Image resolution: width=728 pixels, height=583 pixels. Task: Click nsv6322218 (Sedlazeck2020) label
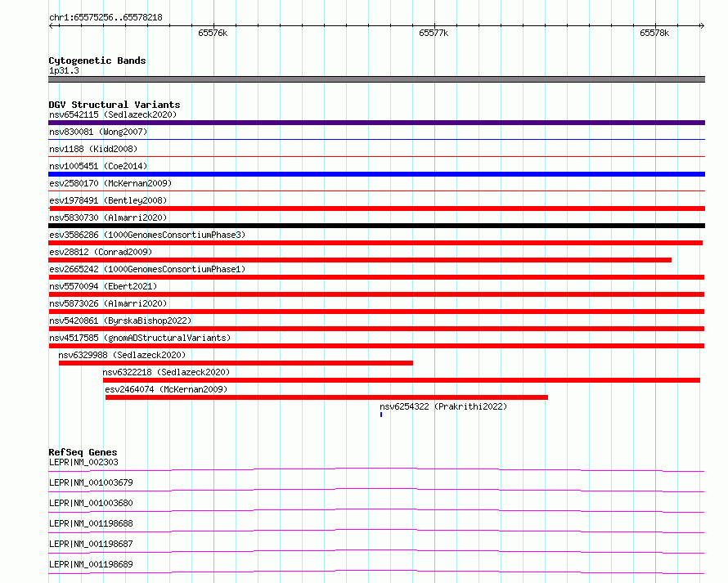click(166, 372)
